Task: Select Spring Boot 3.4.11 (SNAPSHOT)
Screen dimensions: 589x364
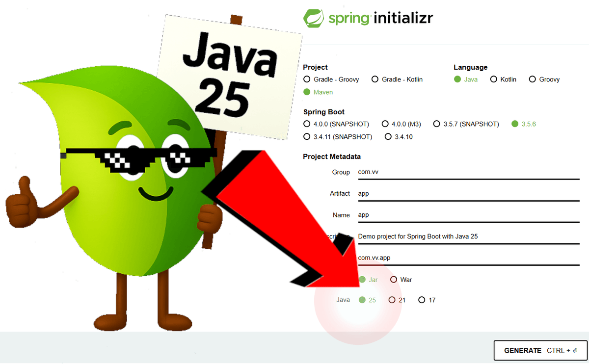Action: (x=338, y=137)
